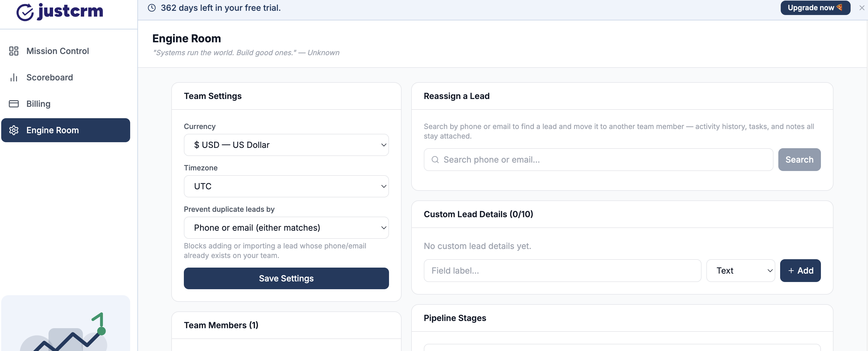
Task: Click the Search phone or email field
Action: point(598,160)
